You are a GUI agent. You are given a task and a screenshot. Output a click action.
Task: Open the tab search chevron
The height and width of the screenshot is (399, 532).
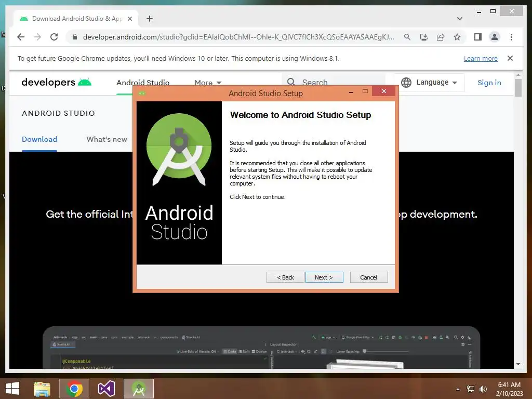[x=460, y=19]
